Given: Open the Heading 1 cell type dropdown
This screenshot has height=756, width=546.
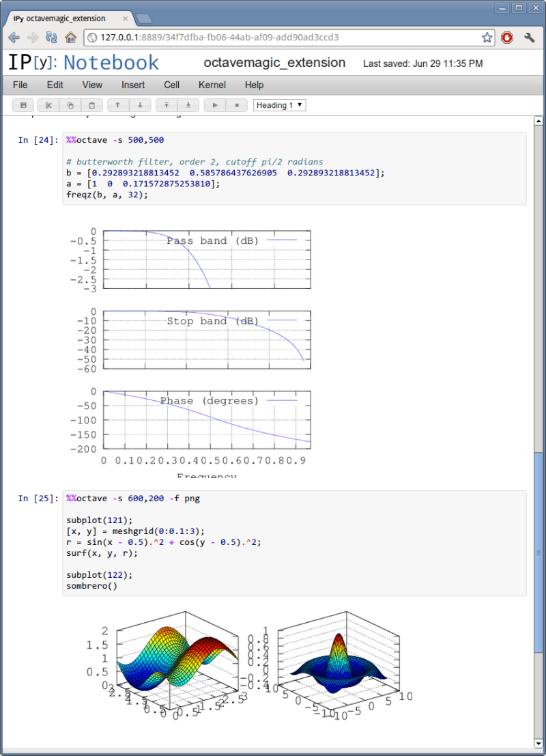Looking at the screenshot, I should [279, 104].
